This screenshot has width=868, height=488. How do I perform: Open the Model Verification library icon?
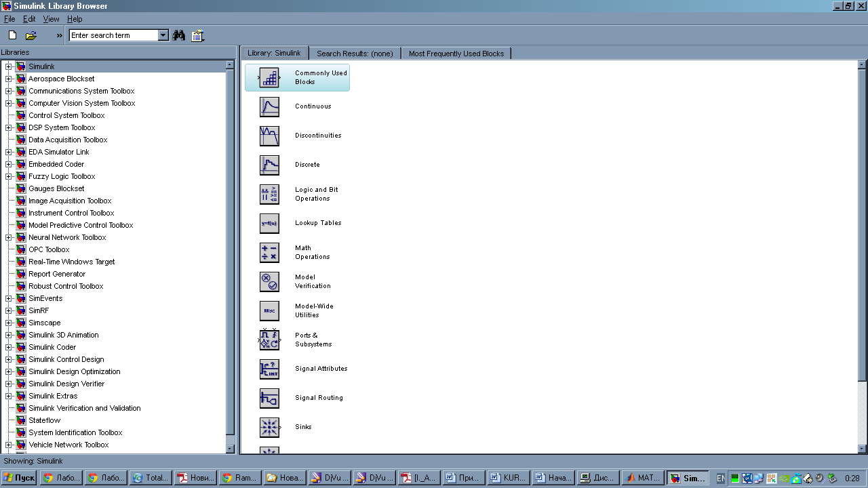pos(269,281)
